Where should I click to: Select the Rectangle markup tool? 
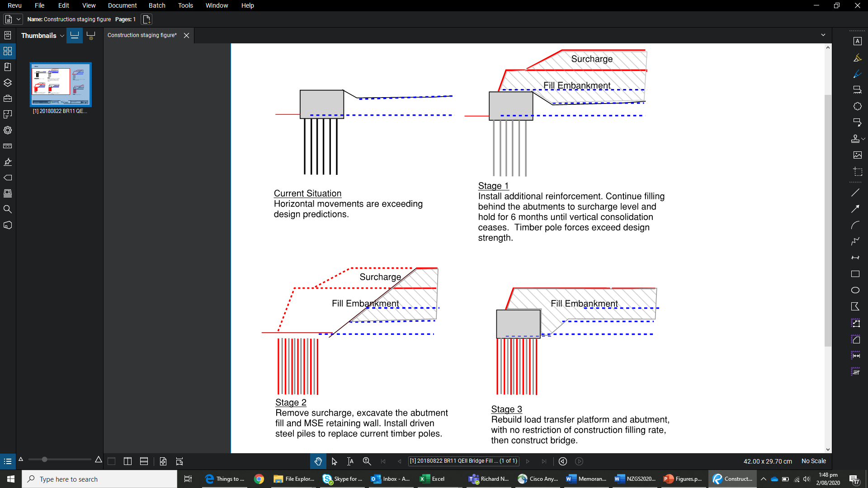855,274
